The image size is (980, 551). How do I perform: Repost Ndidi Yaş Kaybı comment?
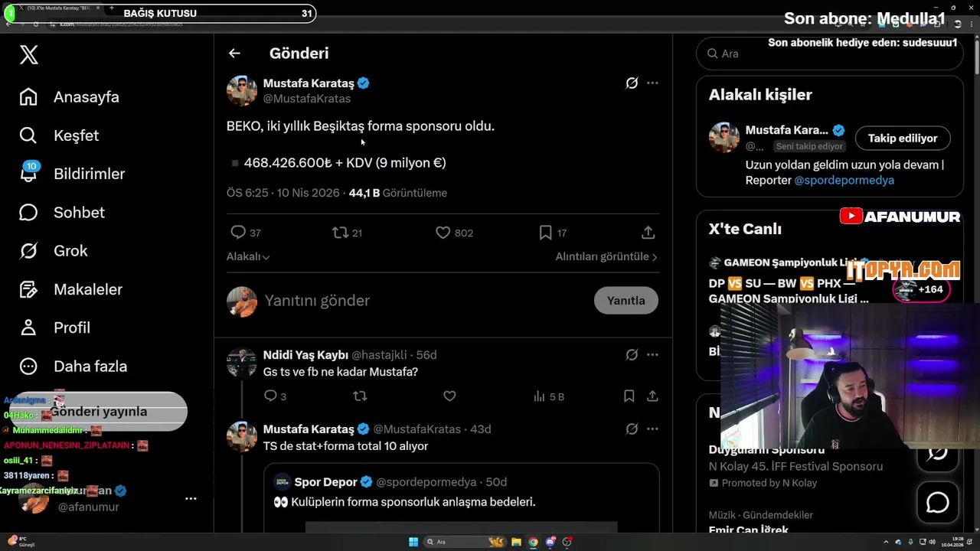(x=360, y=396)
